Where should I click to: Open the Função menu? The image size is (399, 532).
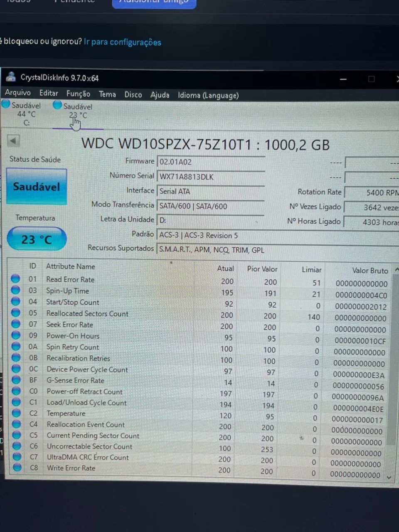point(78,94)
